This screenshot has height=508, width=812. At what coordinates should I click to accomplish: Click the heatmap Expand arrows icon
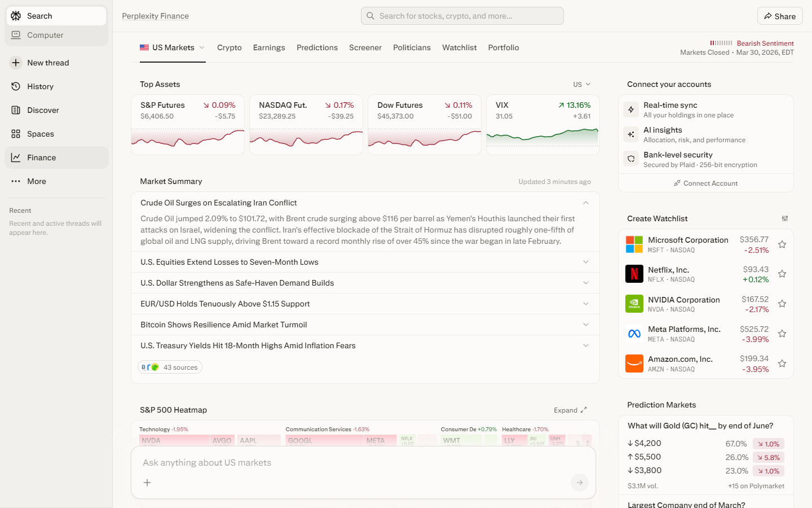[584, 410]
